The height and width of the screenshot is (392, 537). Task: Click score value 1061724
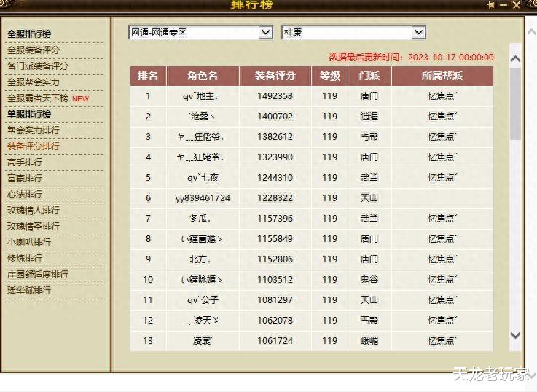pos(275,341)
